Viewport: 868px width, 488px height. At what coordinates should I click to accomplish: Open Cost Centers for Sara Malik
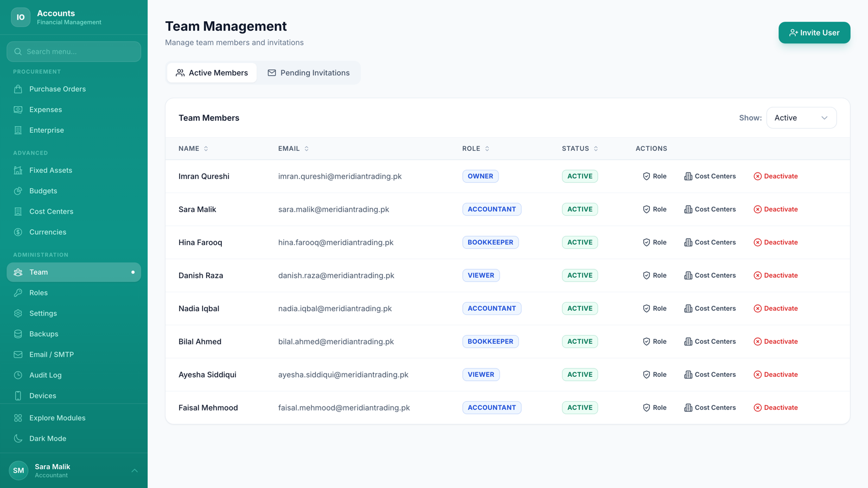tap(710, 209)
